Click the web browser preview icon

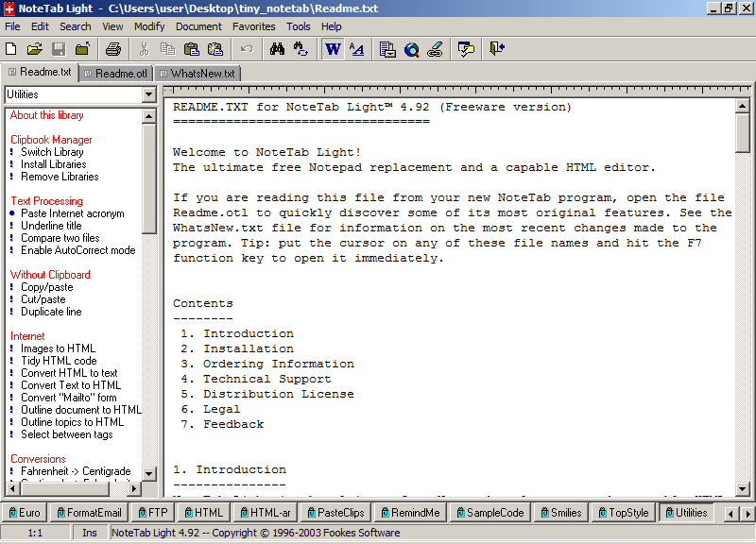point(412,49)
